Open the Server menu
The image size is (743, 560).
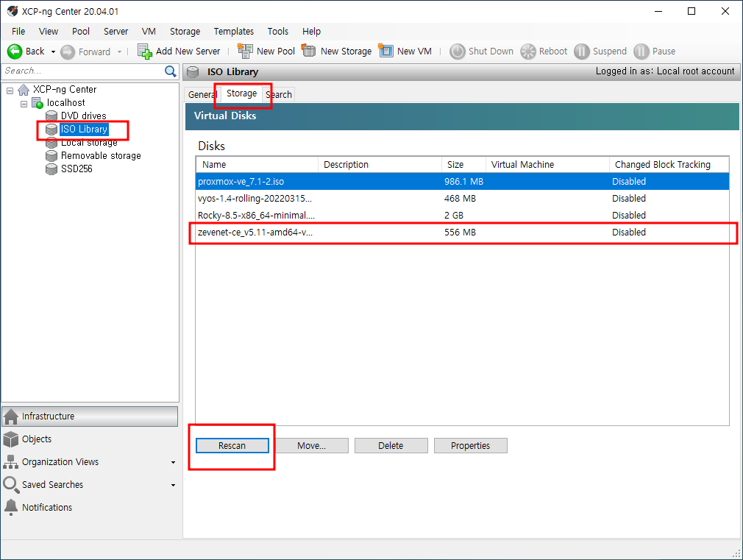(115, 32)
